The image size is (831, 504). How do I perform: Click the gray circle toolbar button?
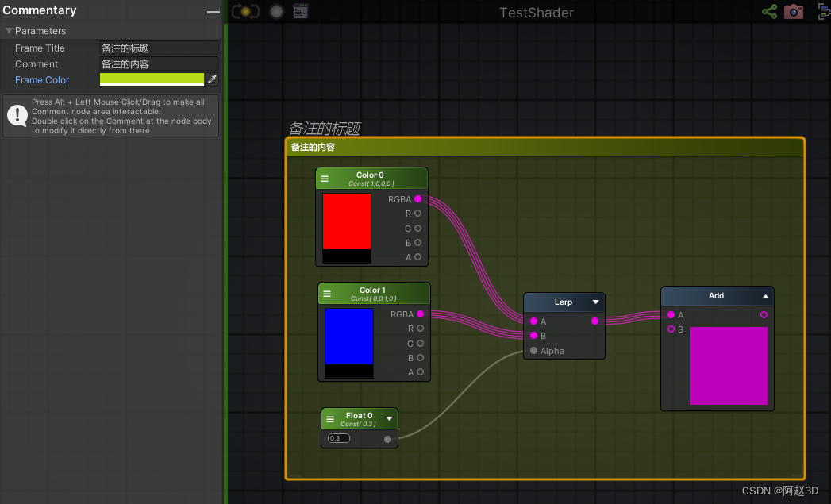276,11
